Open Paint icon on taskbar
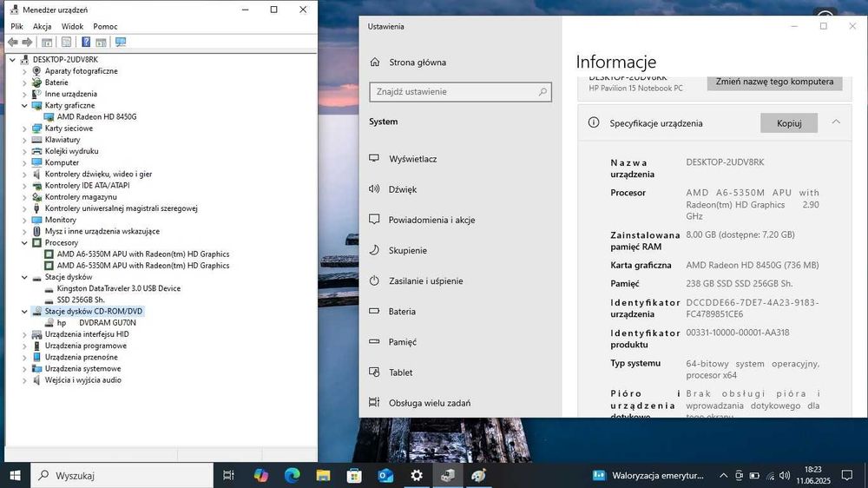The height and width of the screenshot is (488, 868). (x=478, y=475)
